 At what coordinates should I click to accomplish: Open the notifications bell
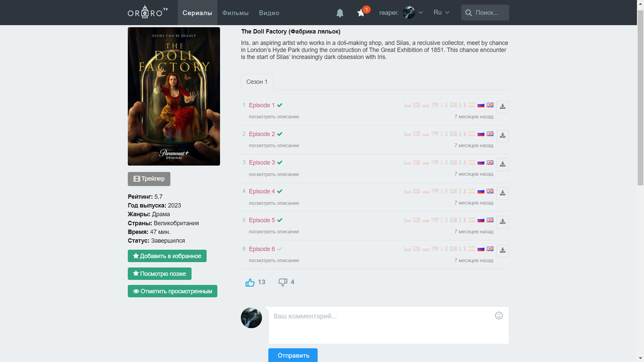pyautogui.click(x=340, y=13)
